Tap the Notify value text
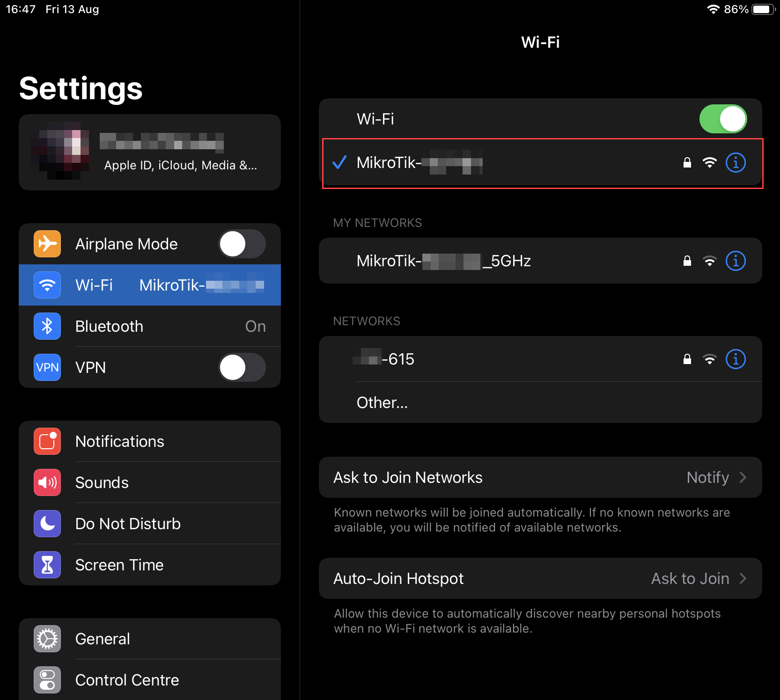The image size is (780, 700). coord(707,477)
